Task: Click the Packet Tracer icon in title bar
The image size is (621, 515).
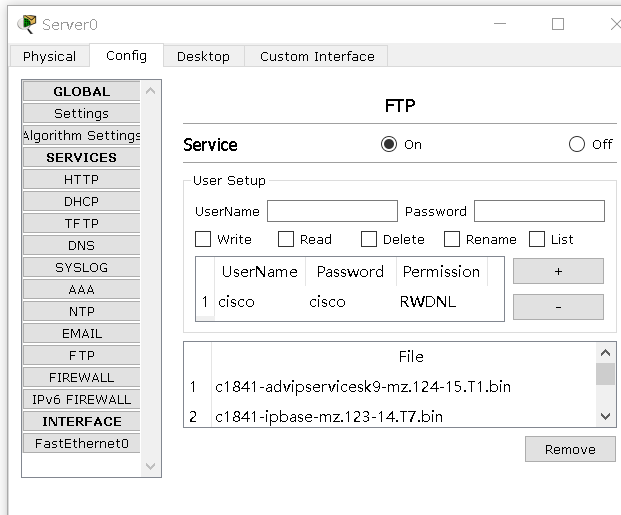Action: point(27,23)
